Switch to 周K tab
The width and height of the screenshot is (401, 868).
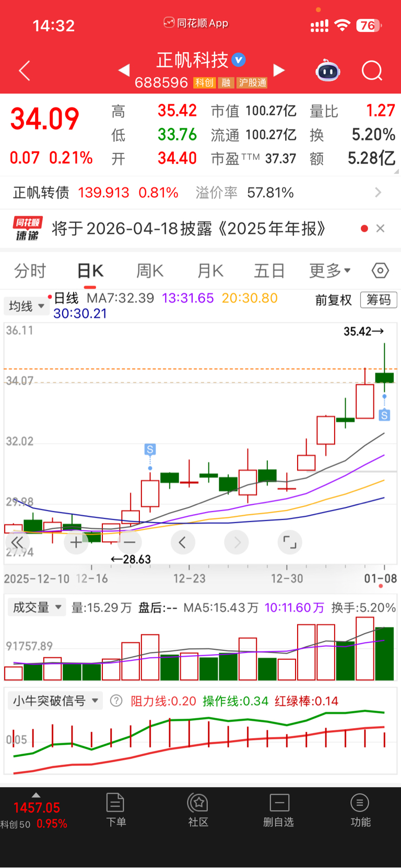[150, 270]
